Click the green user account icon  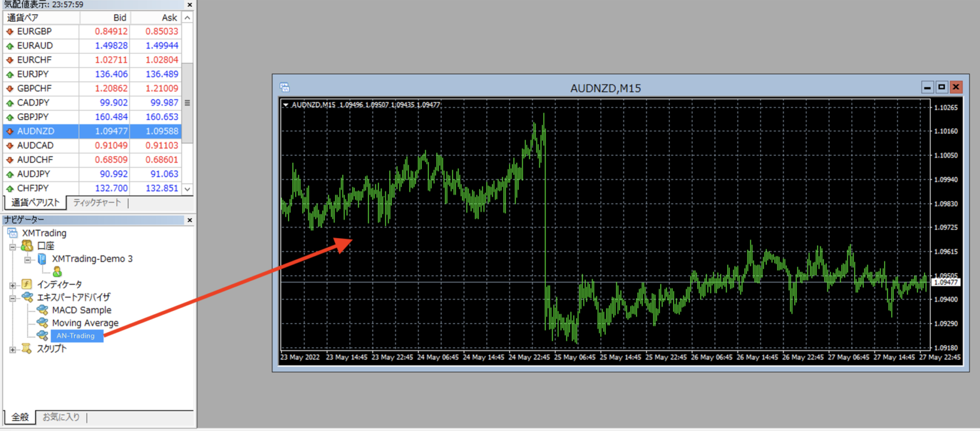click(x=57, y=272)
